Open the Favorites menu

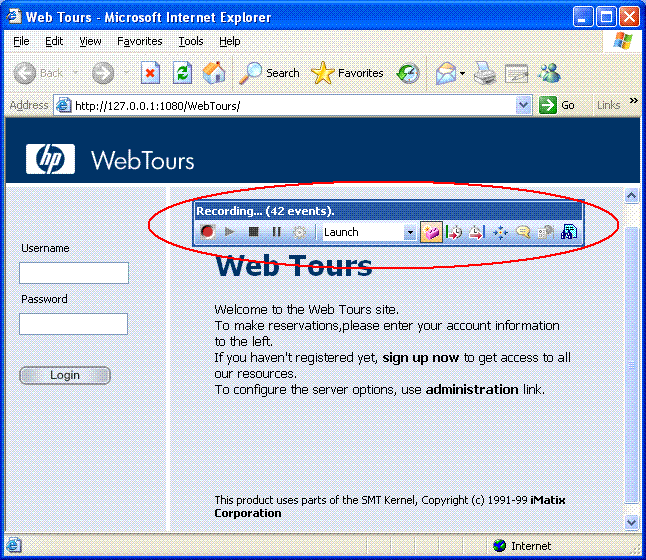139,41
